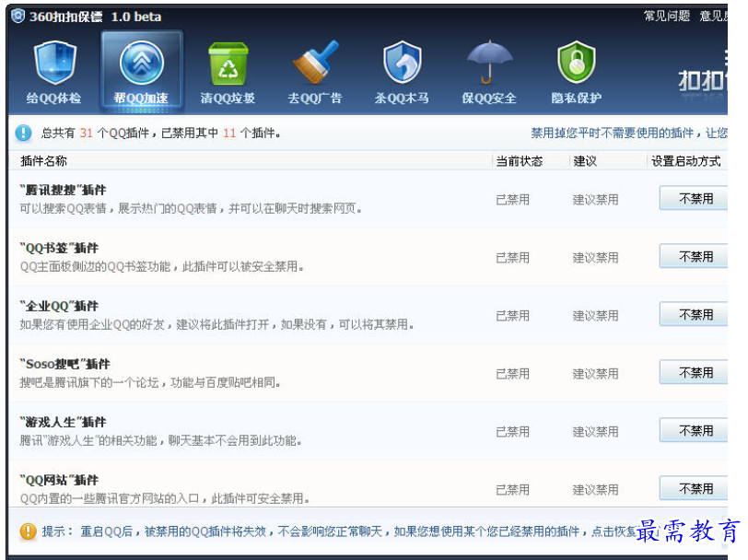Click the 360 logo in title bar
Image resolution: width=748 pixels, height=560 pixels.
click(18, 16)
